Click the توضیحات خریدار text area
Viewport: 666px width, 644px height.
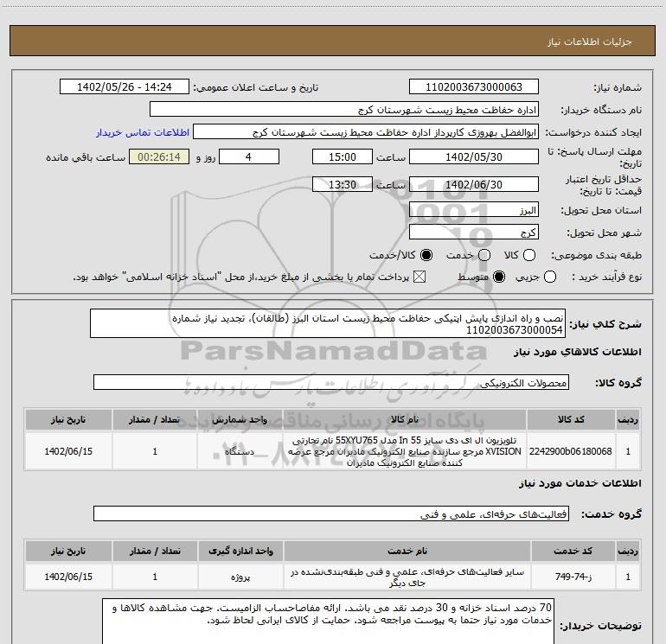point(328,621)
